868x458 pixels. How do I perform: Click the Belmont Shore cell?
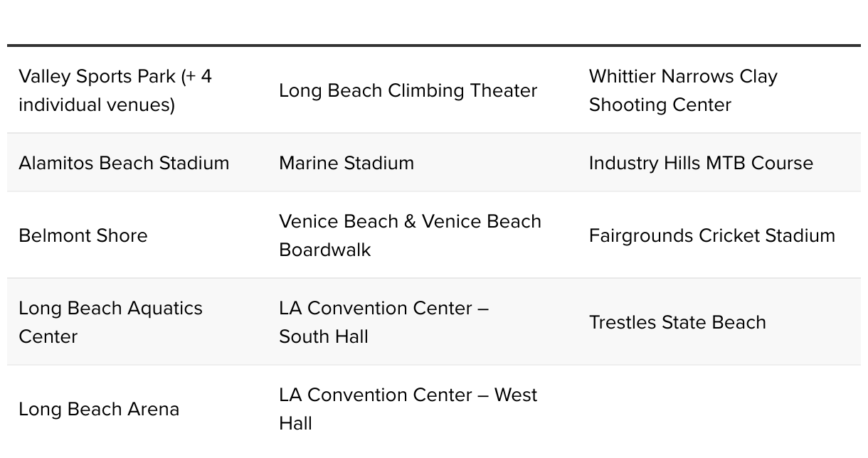coord(137,235)
